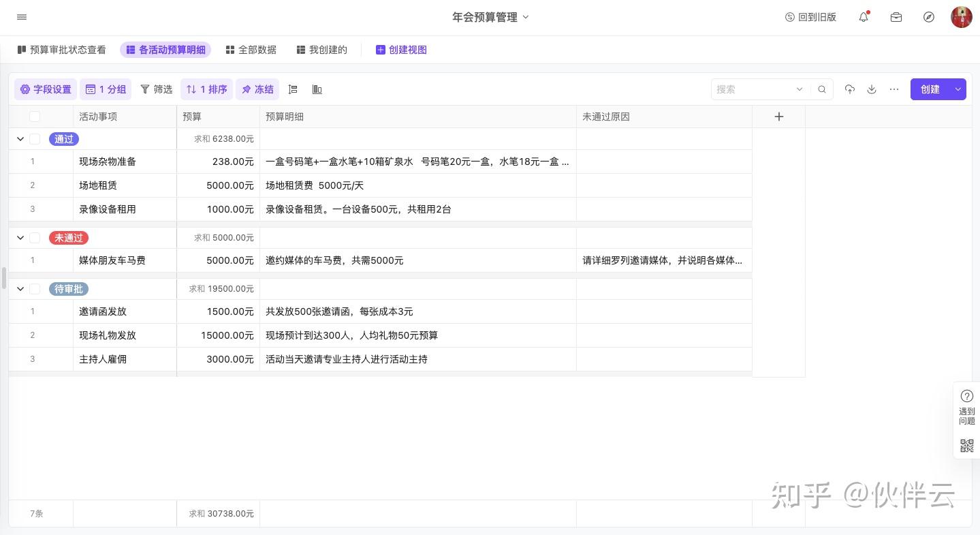Screen dimensions: 980x535
Task: Open the 1 分组 grouping options
Action: 106,89
